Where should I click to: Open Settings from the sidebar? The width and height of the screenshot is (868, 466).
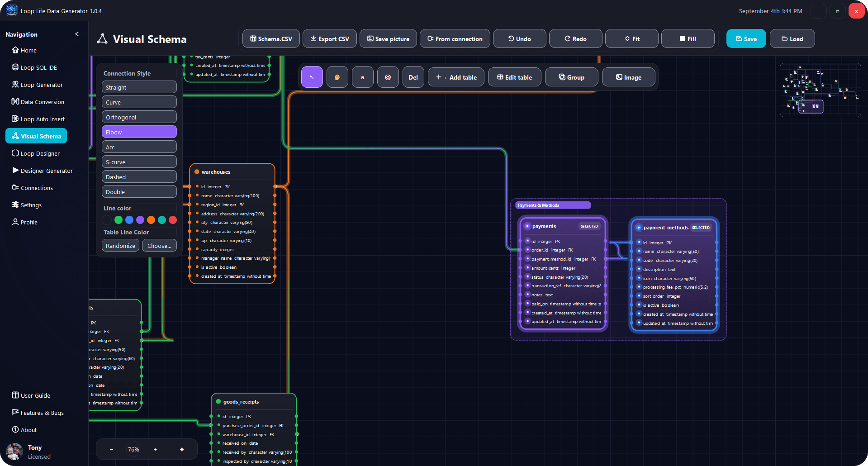tap(27, 205)
